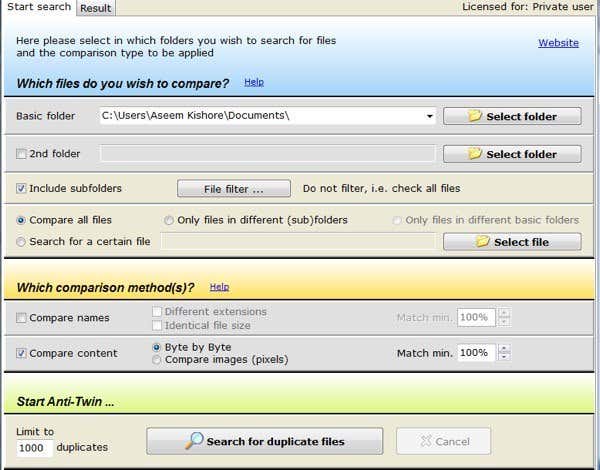The width and height of the screenshot is (600, 470).
Task: Enable the 2nd folder checkbox
Action: (22, 154)
